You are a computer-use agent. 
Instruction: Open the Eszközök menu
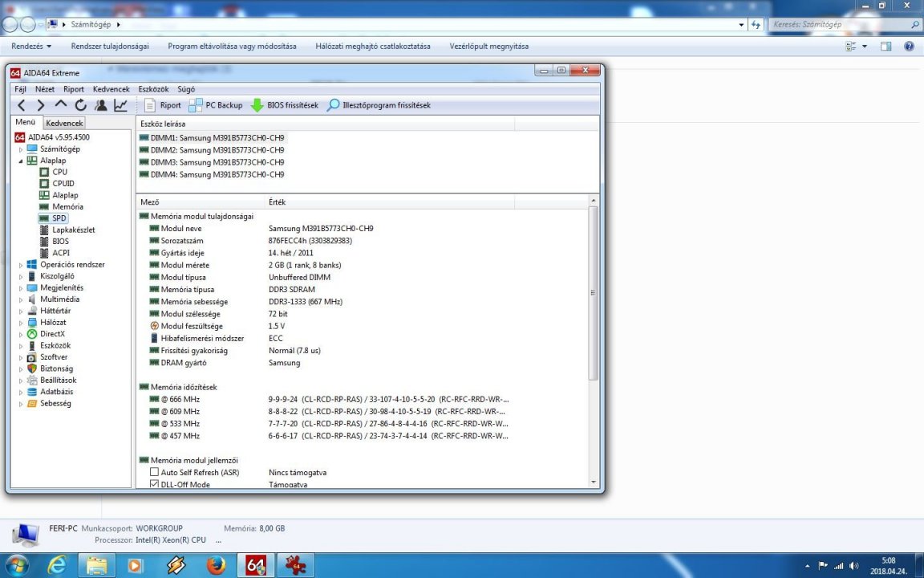pos(153,89)
